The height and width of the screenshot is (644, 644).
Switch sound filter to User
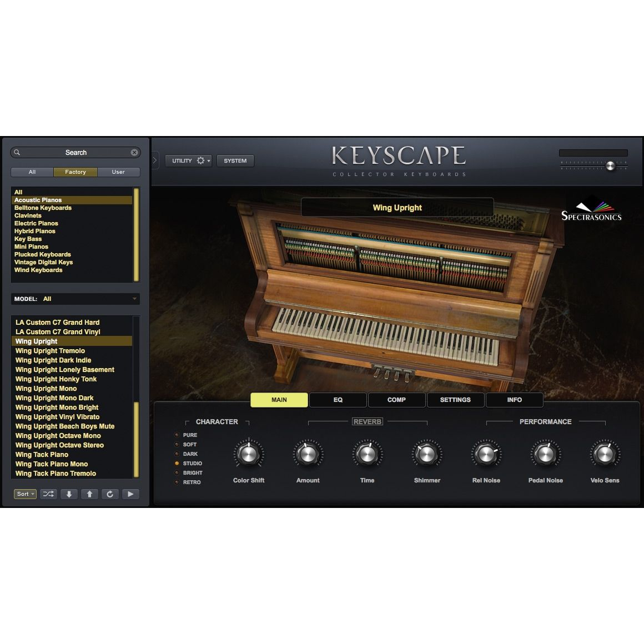click(x=118, y=172)
